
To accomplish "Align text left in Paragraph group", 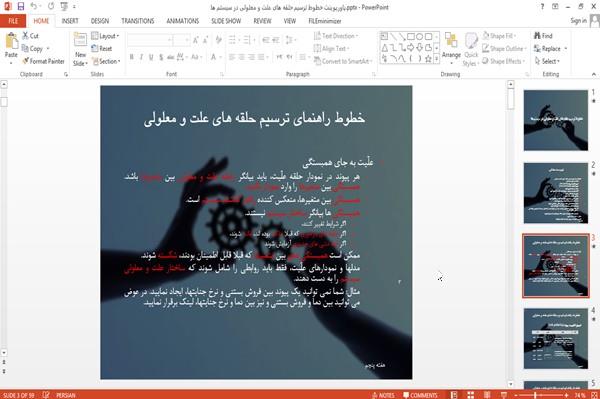I will click(232, 57).
